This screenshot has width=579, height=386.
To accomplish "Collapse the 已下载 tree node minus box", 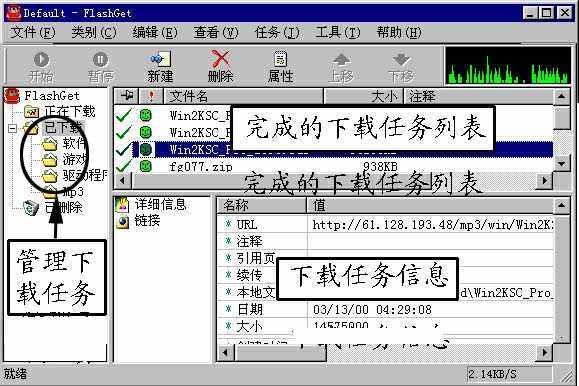I will pyautogui.click(x=13, y=129).
